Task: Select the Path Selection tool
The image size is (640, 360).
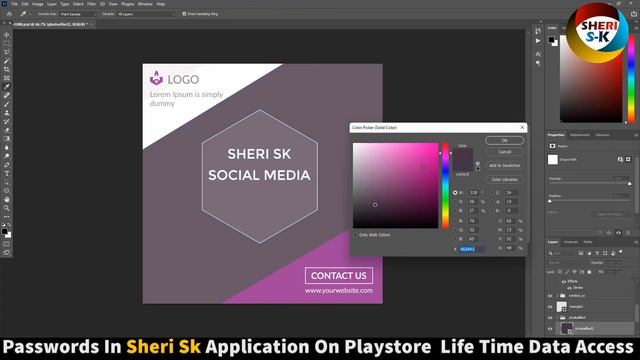Action: (x=7, y=182)
